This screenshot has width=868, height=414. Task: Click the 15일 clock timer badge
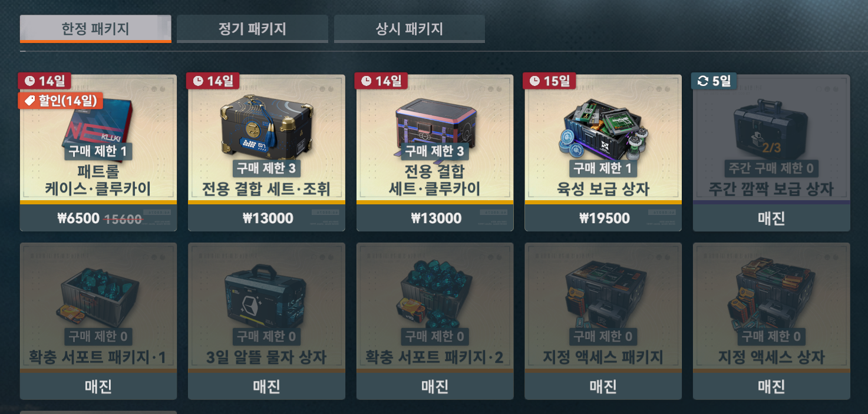click(549, 81)
